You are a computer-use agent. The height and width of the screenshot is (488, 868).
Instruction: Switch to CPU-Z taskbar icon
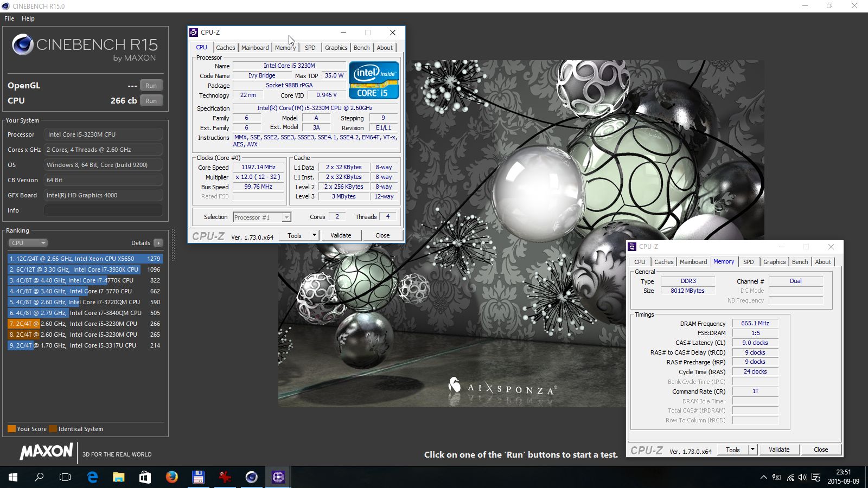point(278,477)
